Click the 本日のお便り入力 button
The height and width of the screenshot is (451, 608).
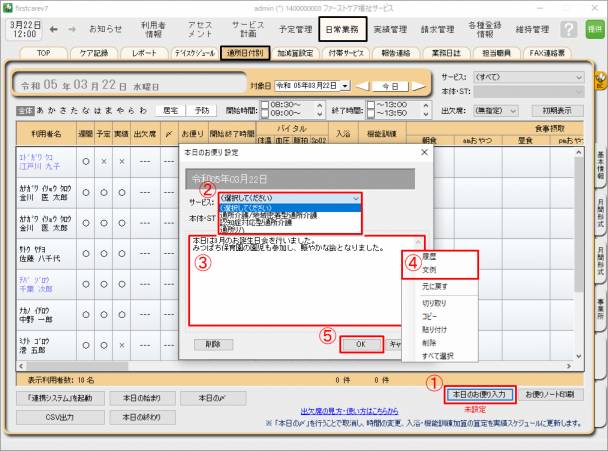pyautogui.click(x=480, y=394)
